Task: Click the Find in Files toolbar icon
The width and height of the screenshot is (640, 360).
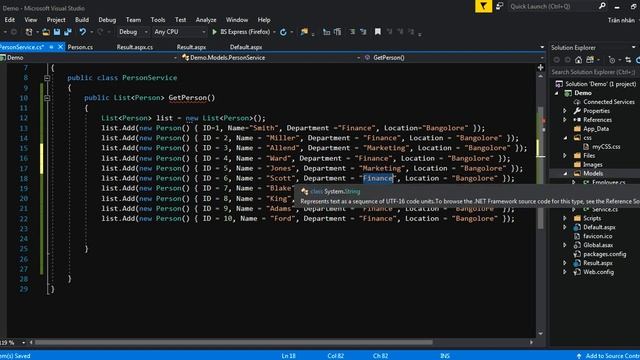Action: [x=304, y=32]
